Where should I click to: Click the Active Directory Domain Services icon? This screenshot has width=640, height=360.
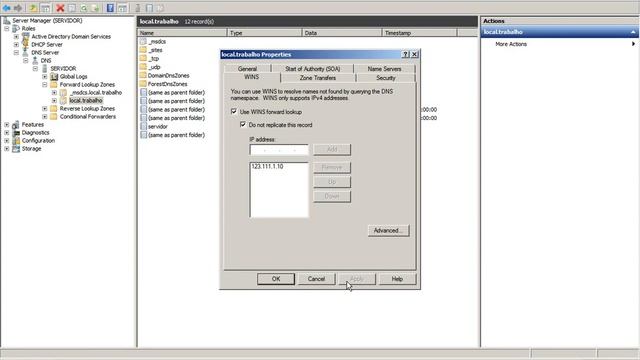pyautogui.click(x=26, y=36)
